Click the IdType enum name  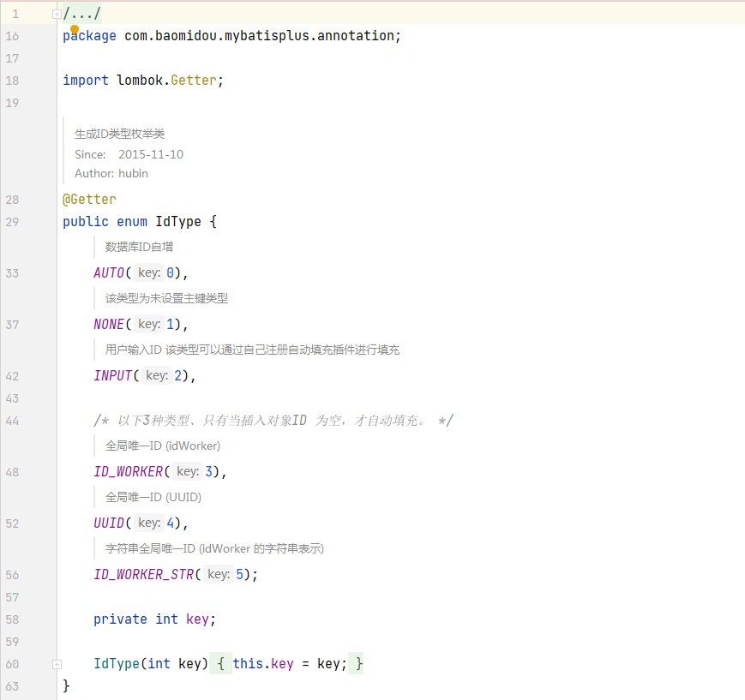[178, 222]
